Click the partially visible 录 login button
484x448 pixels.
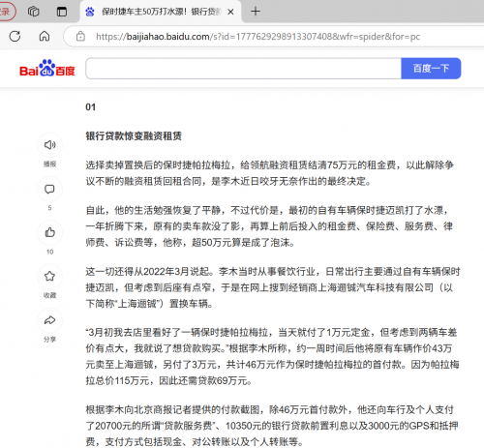(x=7, y=12)
